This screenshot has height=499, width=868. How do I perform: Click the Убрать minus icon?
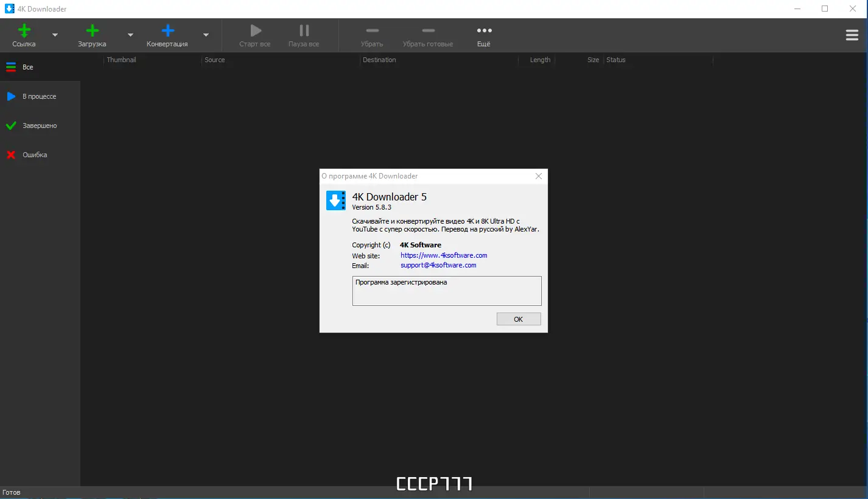click(x=372, y=30)
